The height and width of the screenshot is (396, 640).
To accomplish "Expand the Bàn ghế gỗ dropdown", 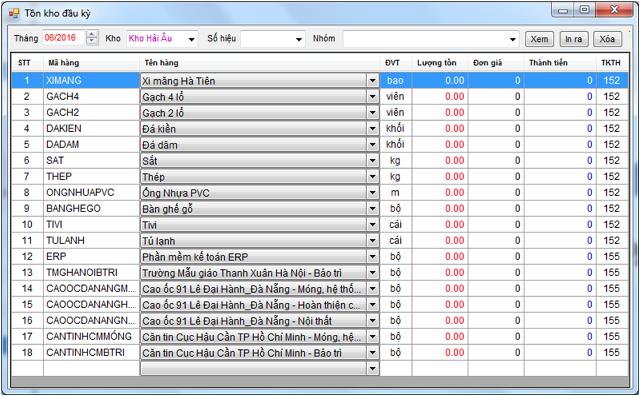I will click(372, 209).
